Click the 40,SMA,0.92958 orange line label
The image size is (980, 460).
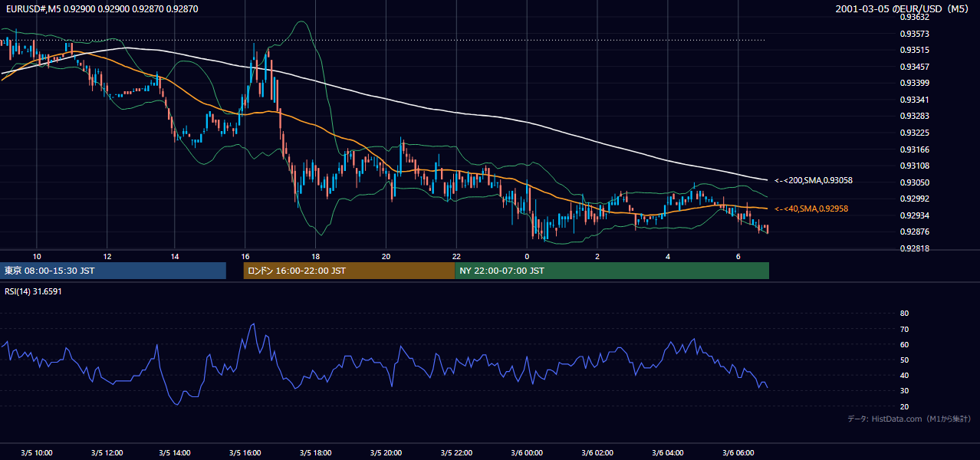point(811,209)
